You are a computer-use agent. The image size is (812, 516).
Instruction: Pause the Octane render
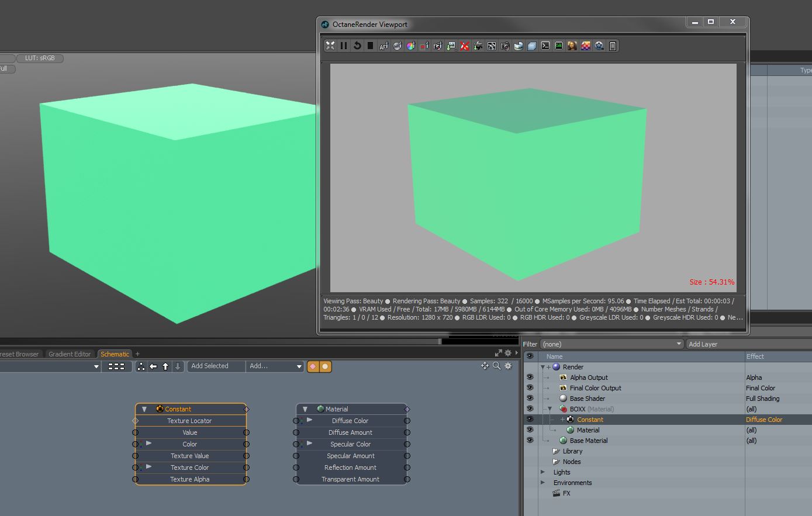click(x=344, y=46)
